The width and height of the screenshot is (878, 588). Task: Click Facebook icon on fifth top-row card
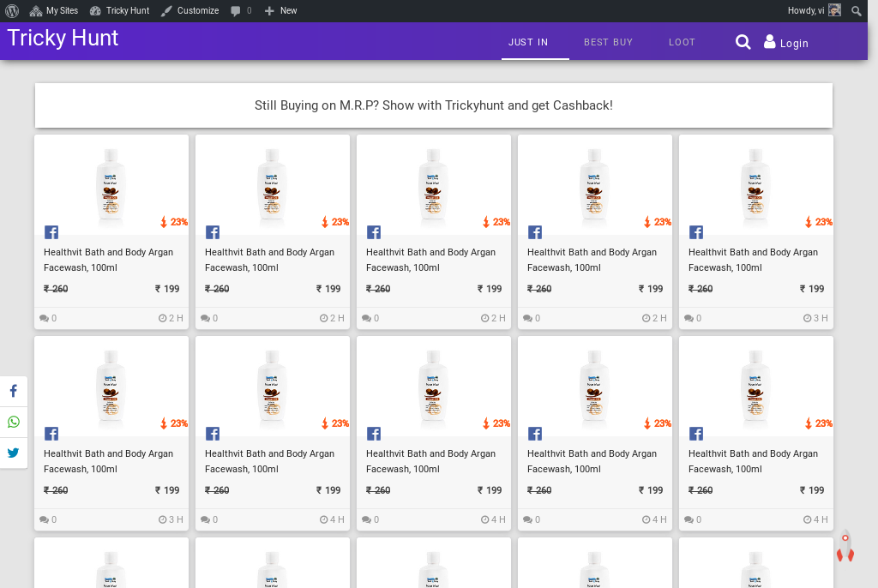coord(696,232)
